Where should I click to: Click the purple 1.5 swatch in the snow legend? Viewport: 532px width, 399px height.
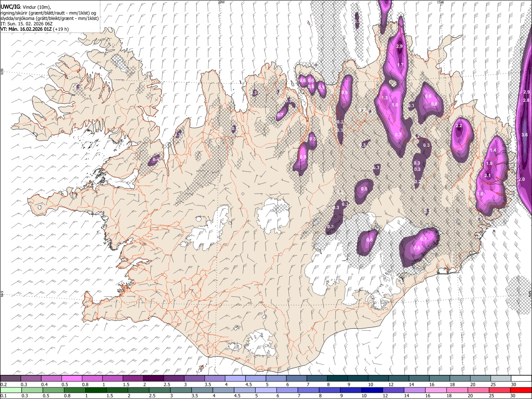click(133, 379)
